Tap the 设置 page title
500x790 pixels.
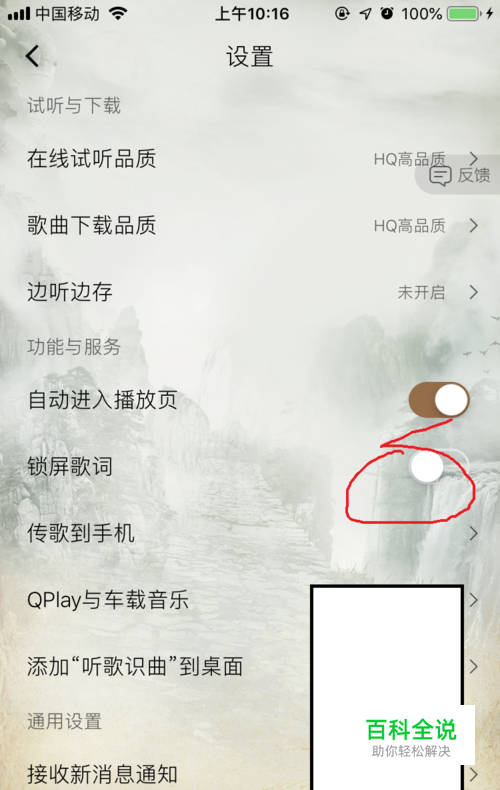coord(249,56)
